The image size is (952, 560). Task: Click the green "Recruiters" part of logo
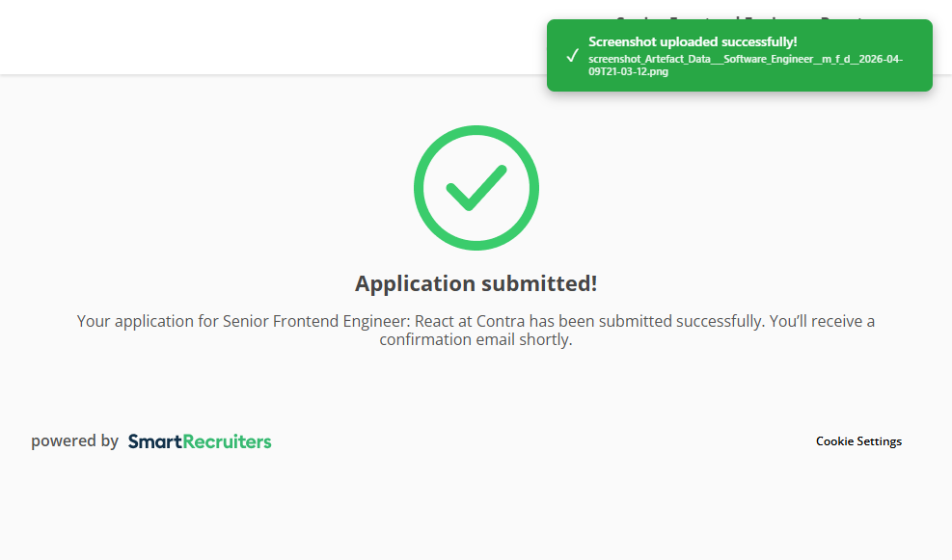coord(227,441)
